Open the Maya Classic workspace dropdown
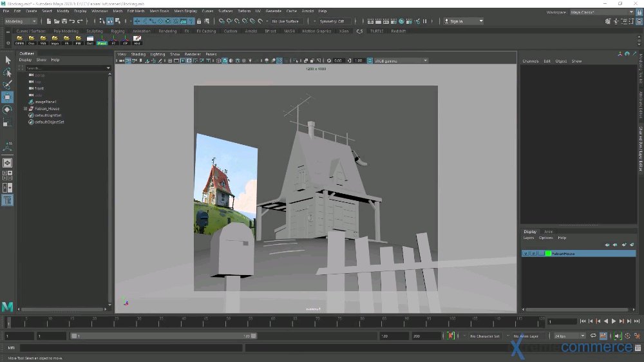The width and height of the screenshot is (644, 362). click(602, 12)
